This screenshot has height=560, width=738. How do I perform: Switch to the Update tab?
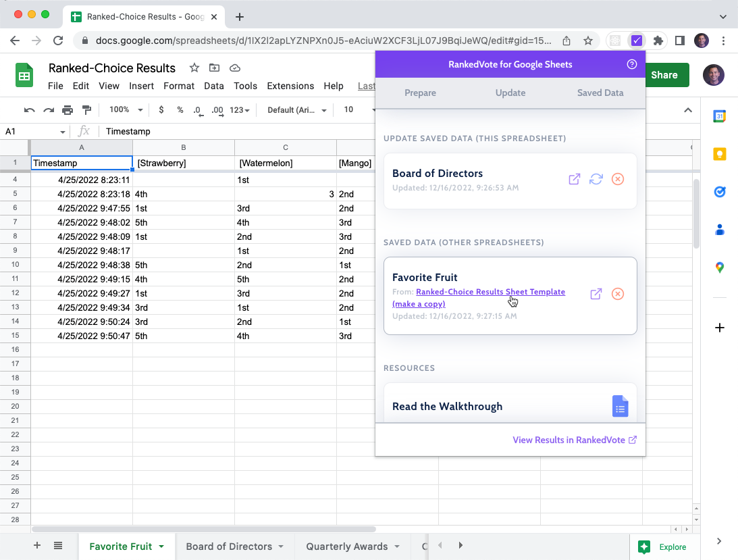coord(510,93)
